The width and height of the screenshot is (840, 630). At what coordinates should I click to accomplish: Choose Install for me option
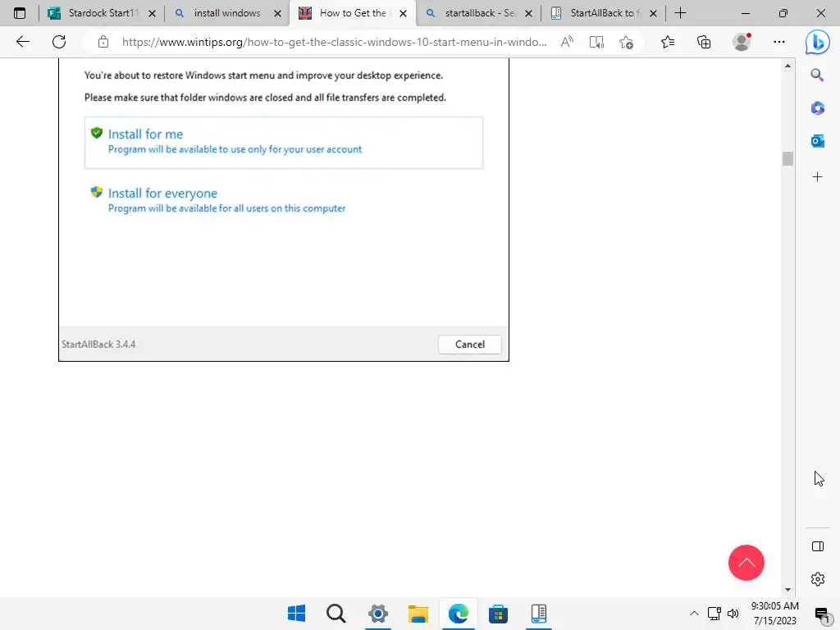(283, 142)
